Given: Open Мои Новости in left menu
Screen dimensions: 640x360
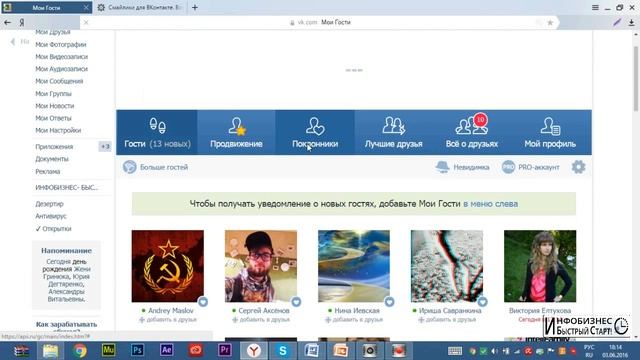Looking at the screenshot, I should point(55,106).
